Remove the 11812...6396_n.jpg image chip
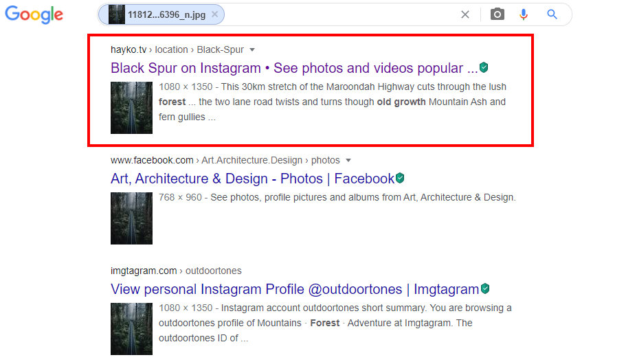This screenshot has width=626, height=364. [215, 14]
